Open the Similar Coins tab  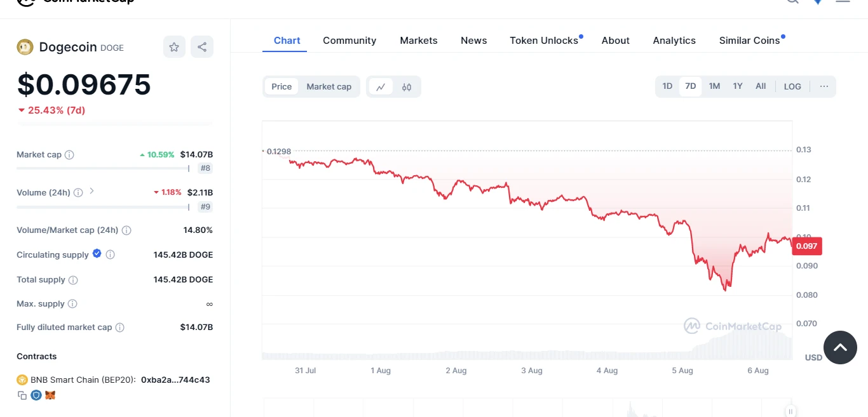(749, 41)
